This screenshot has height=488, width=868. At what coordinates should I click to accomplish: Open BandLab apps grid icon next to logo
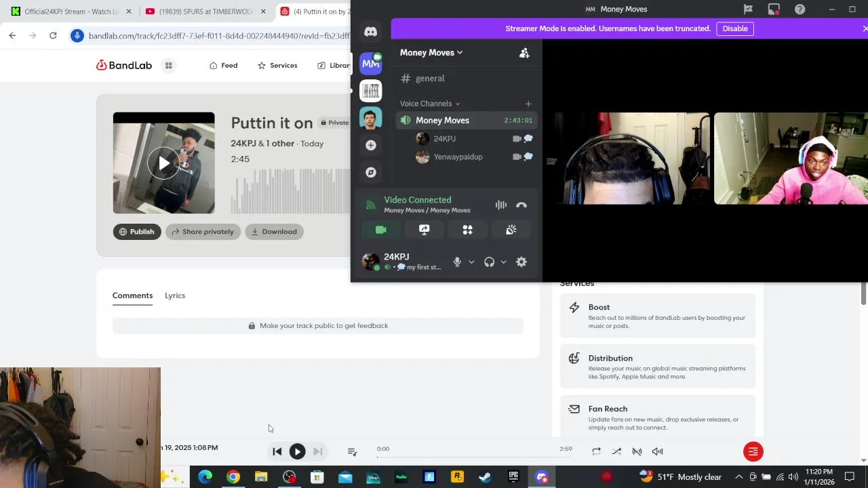click(x=169, y=66)
